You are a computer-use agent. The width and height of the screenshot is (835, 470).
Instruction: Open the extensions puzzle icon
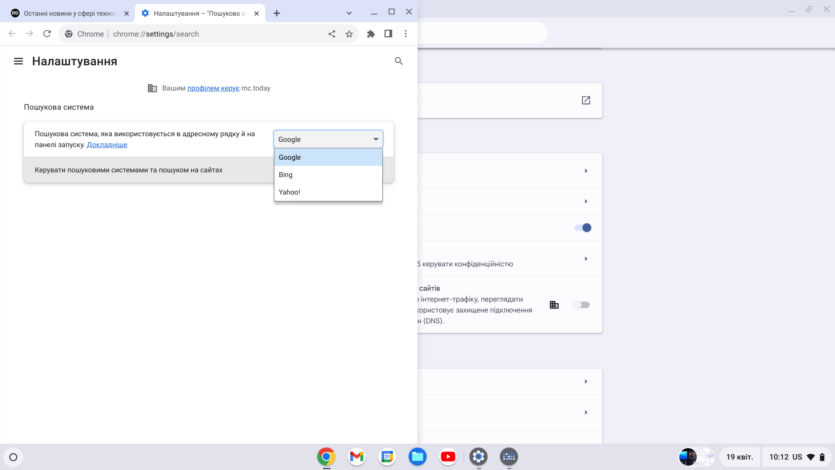click(371, 34)
